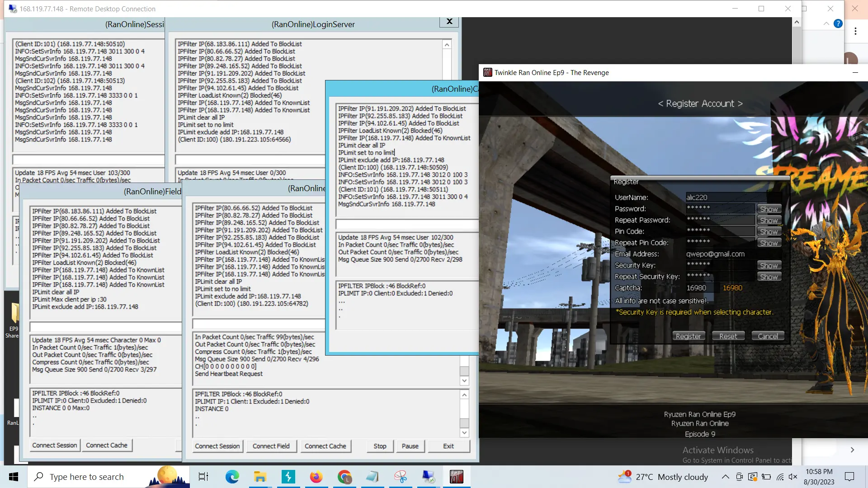Click Connect Cache in the Field server window
868x488 pixels.
107,445
